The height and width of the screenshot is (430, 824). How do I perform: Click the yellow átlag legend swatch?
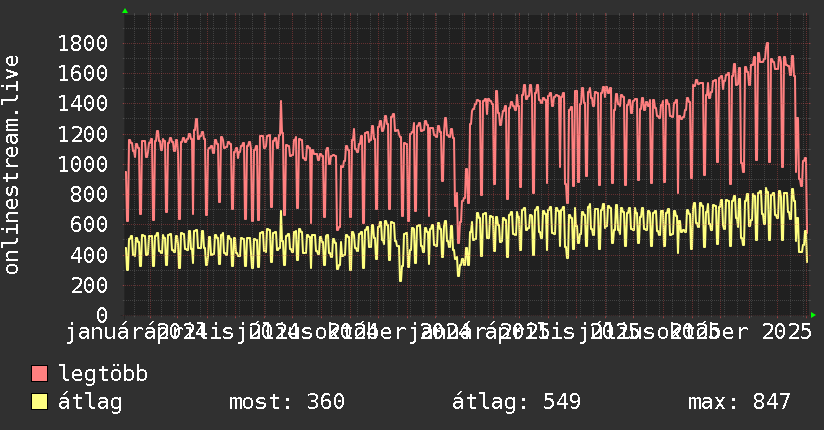39,402
